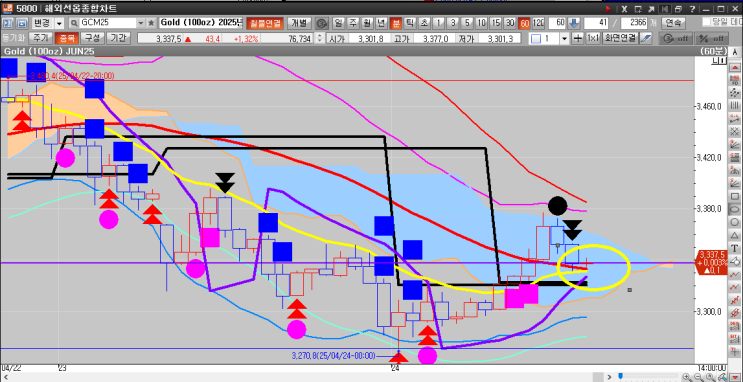The image size is (743, 382).
Task: Click the paint bucket fill tool
Action: (x=734, y=260)
